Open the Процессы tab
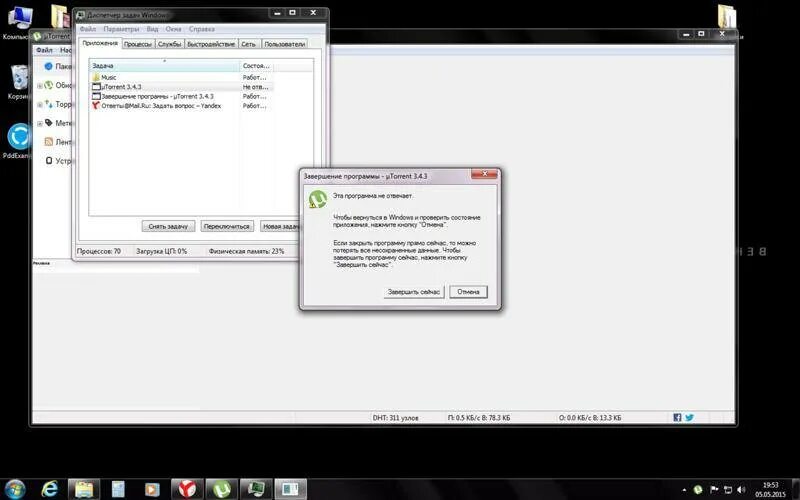800x500 pixels. click(137, 44)
